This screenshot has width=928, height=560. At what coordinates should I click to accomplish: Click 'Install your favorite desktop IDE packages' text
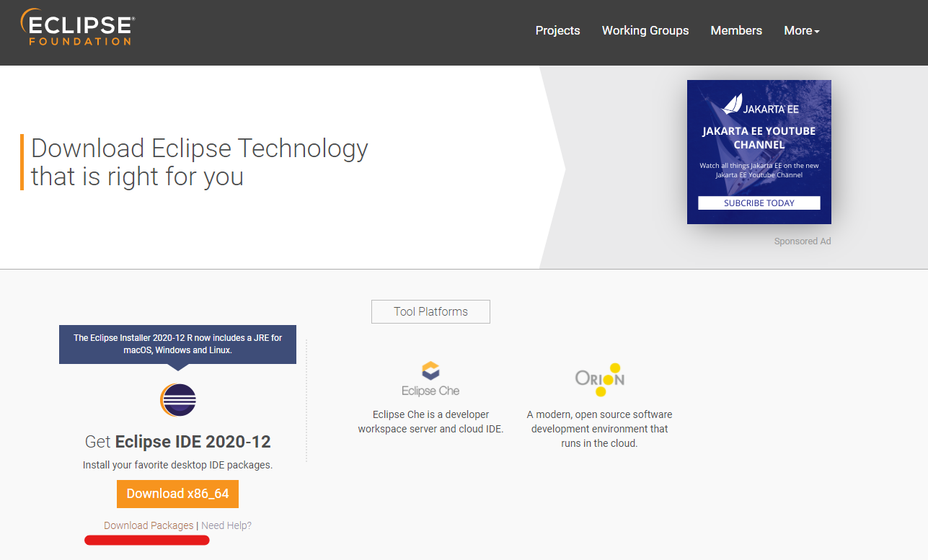click(177, 465)
